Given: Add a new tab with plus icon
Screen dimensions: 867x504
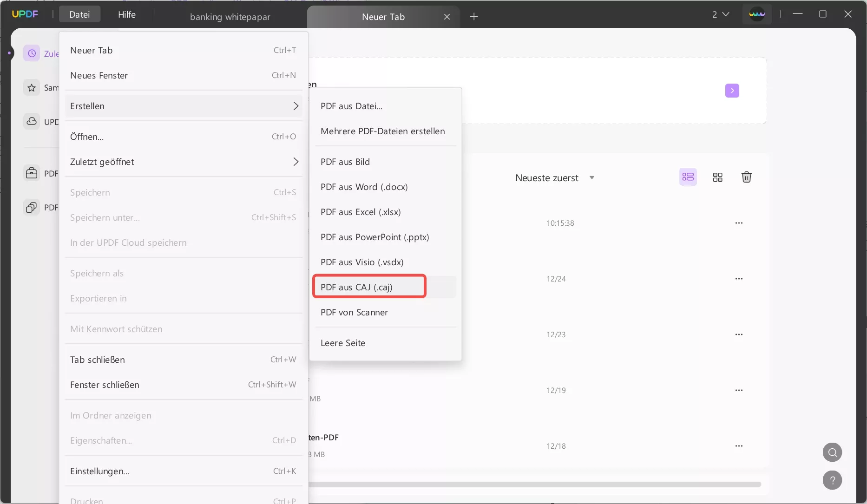Looking at the screenshot, I should (474, 17).
